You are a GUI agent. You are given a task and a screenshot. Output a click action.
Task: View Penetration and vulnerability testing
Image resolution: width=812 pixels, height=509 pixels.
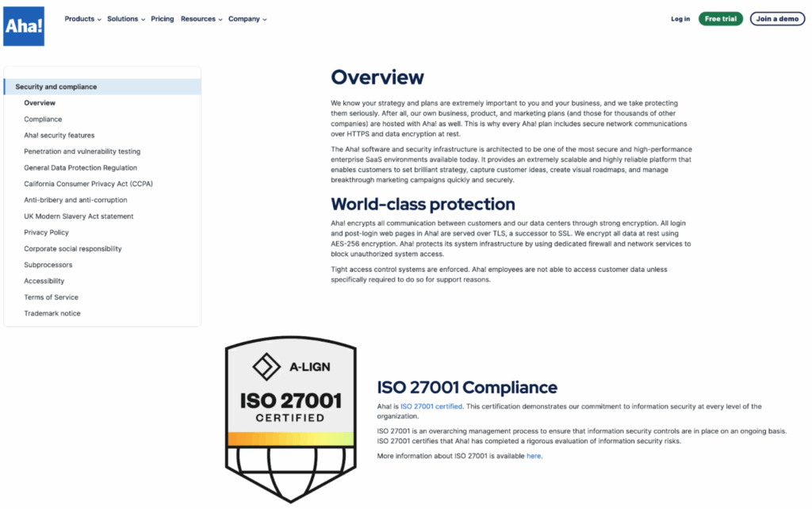click(81, 151)
